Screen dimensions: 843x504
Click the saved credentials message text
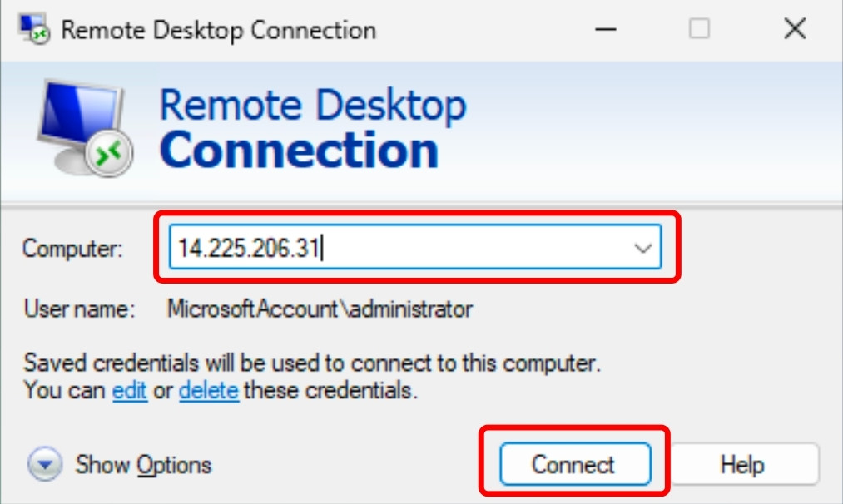click(311, 363)
